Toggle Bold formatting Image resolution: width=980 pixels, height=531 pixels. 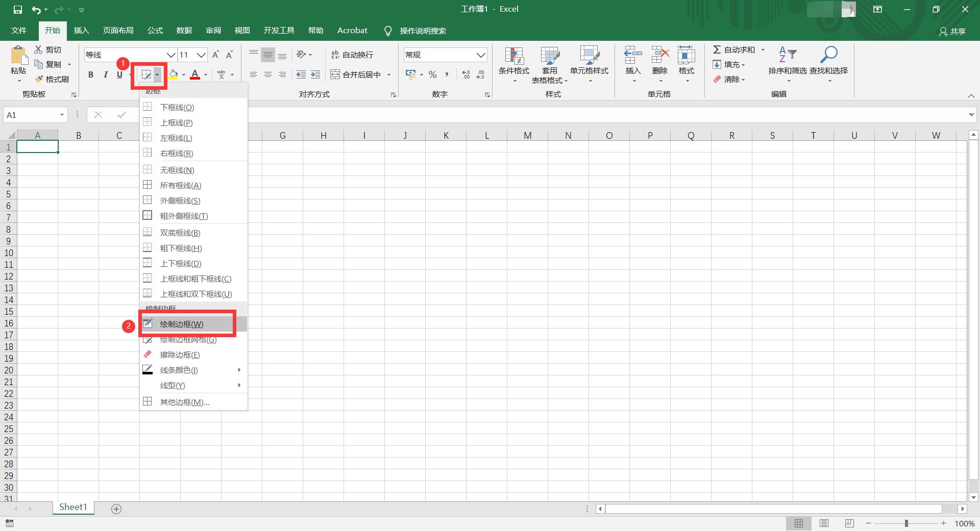tap(91, 75)
